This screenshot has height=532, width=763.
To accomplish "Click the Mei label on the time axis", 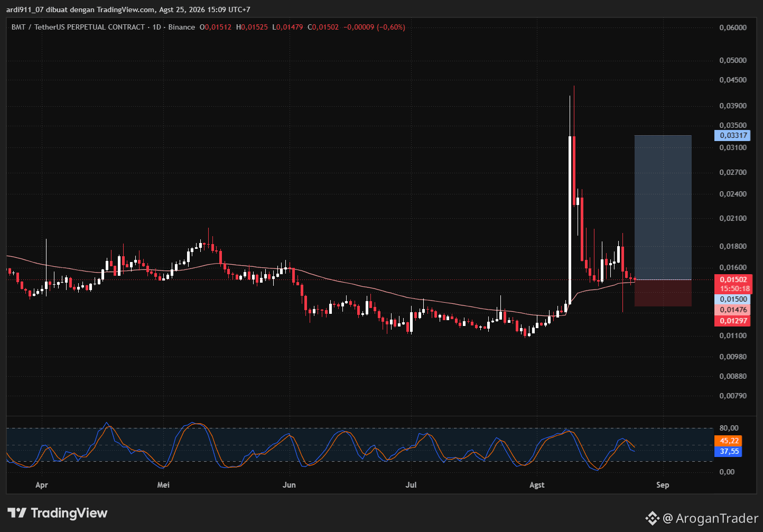I will (164, 485).
